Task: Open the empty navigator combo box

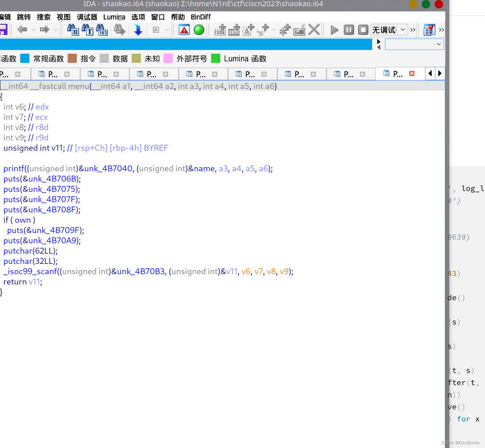Action: tap(414, 44)
